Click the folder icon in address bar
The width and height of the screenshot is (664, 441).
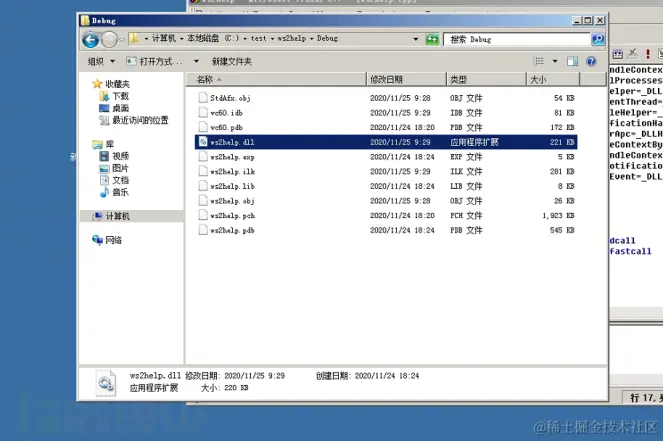[x=134, y=39]
